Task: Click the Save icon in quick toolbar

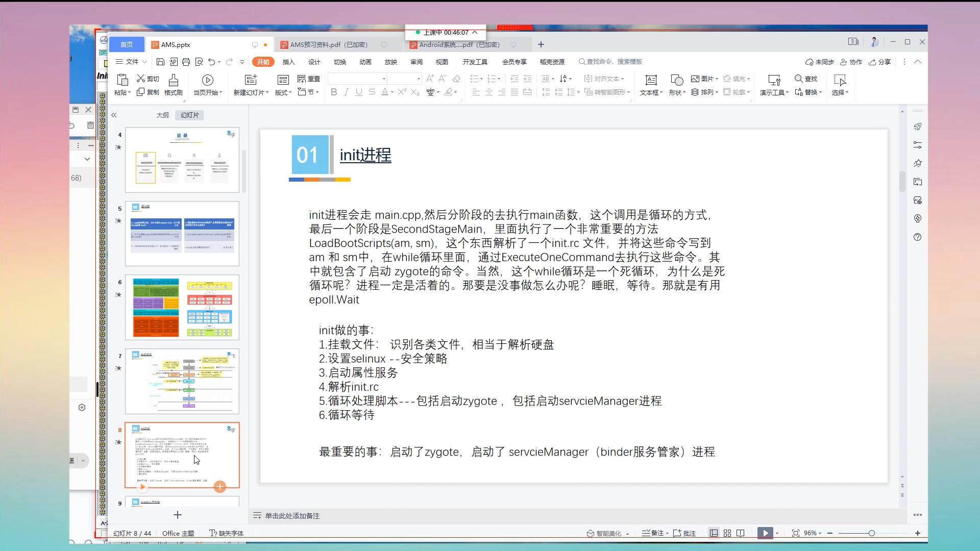Action: 160,62
